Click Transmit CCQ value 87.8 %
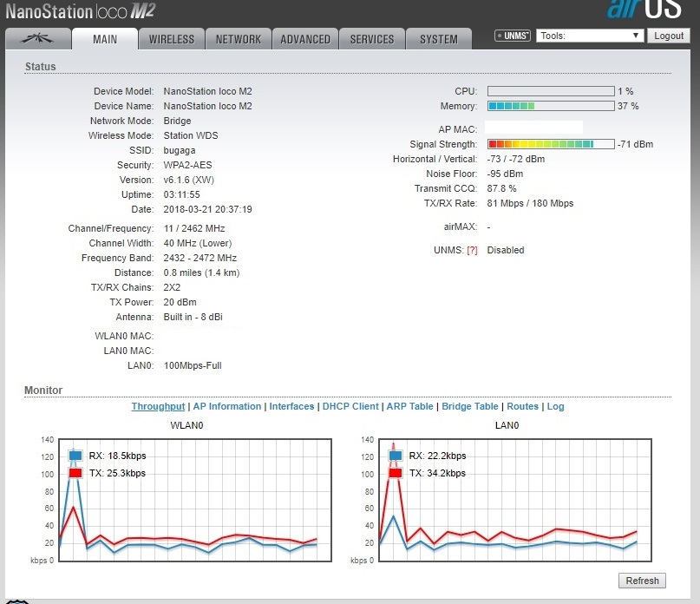This screenshot has height=604, width=700. pyautogui.click(x=501, y=188)
